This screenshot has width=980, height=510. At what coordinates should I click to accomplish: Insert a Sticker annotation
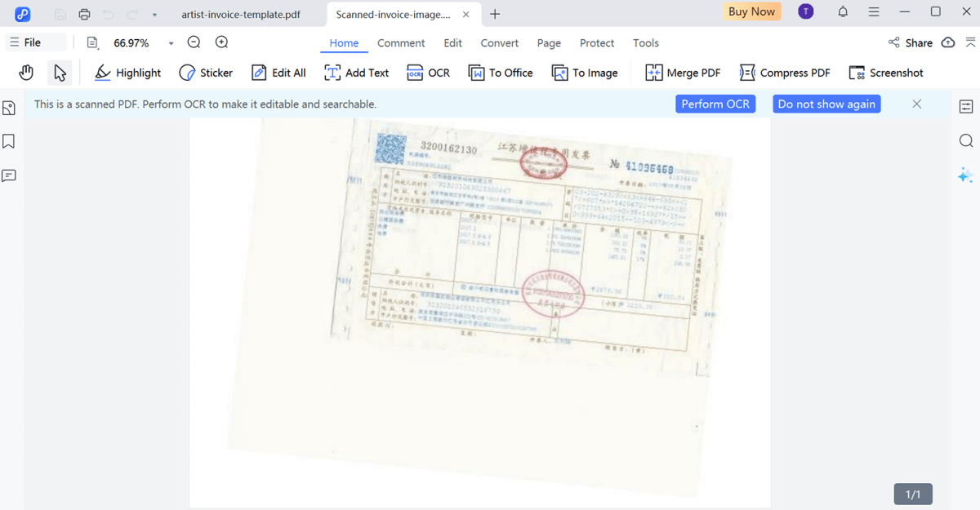tap(206, 73)
